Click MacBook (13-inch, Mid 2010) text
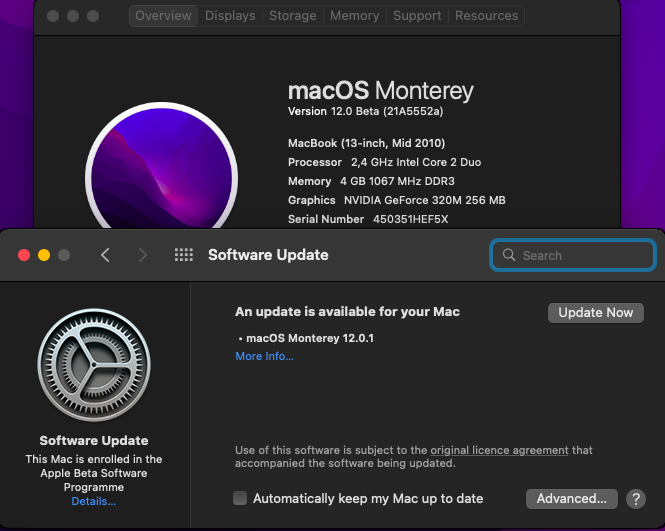 coord(366,143)
